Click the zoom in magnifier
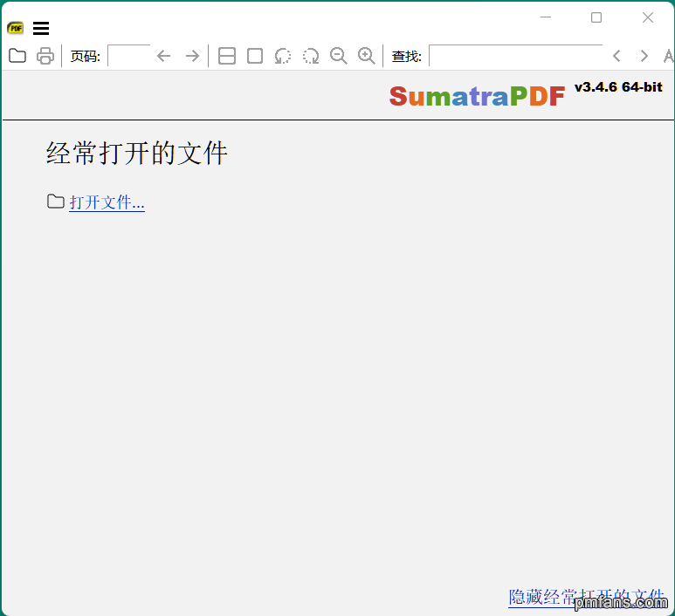Viewport: 675px width, 616px height. coord(367,56)
